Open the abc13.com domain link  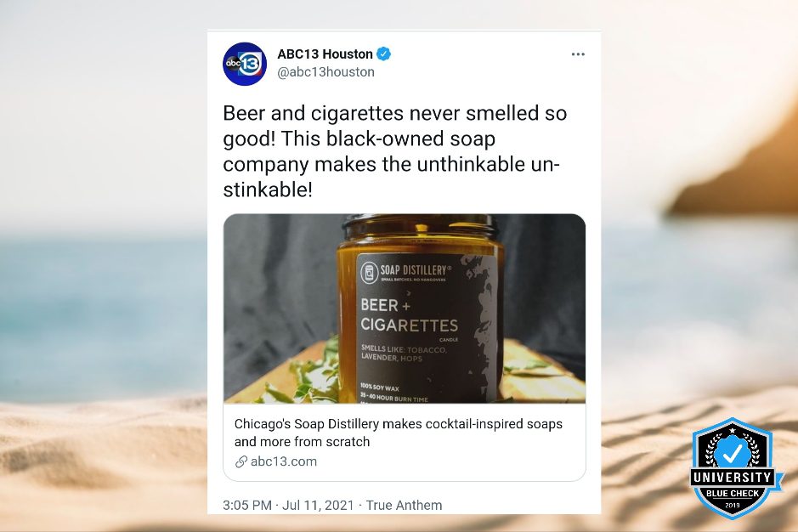click(284, 461)
